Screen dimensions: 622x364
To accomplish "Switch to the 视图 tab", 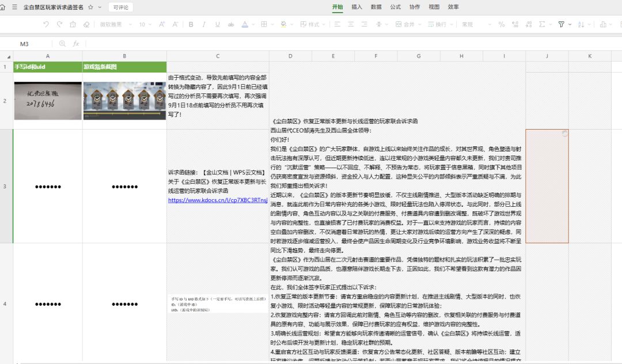I will point(434,7).
